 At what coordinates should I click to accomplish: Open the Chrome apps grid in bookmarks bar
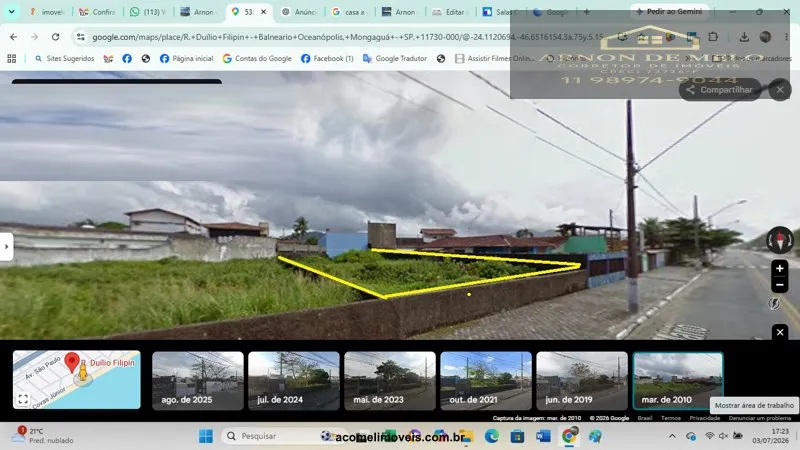point(11,59)
